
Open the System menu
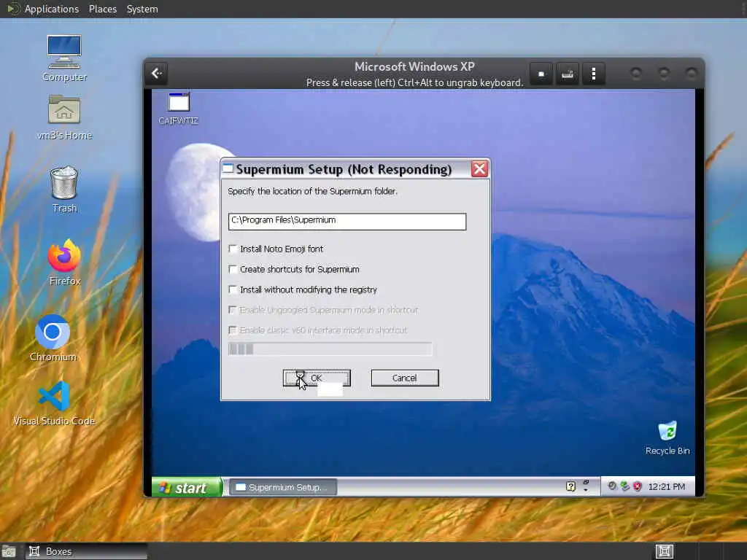[x=142, y=9]
